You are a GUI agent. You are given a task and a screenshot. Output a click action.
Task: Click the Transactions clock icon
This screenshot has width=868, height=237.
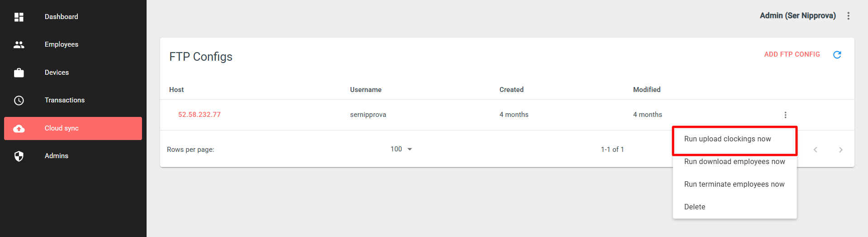(x=19, y=100)
